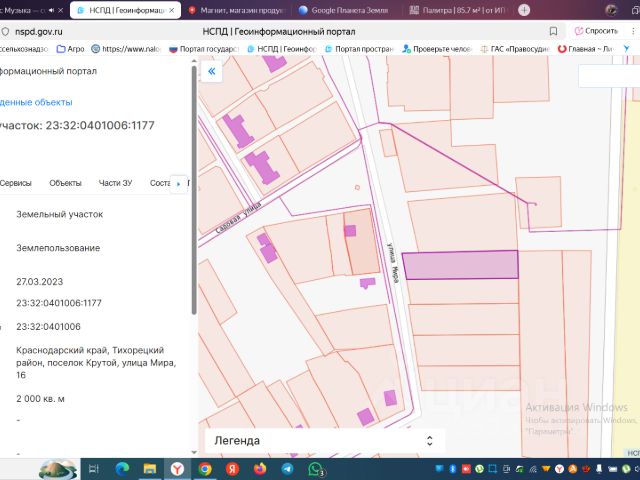The image size is (640, 480).
Task: Click the найденные объекты link
Action: (36, 102)
